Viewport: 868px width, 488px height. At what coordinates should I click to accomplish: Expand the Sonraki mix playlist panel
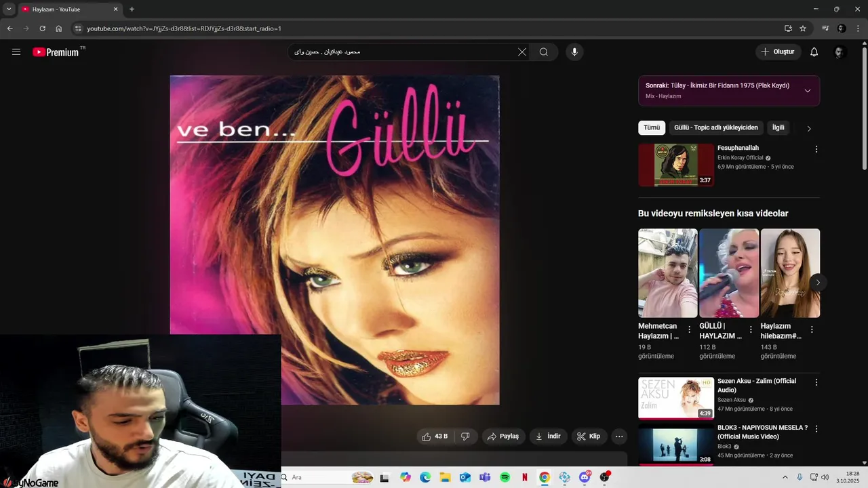pyautogui.click(x=808, y=91)
